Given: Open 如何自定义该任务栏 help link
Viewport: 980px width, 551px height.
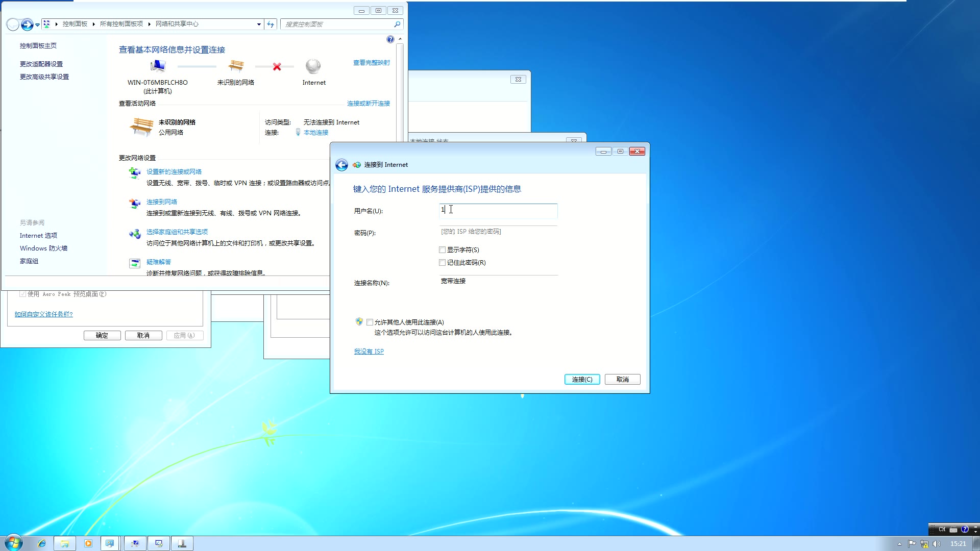Looking at the screenshot, I should click(x=44, y=314).
